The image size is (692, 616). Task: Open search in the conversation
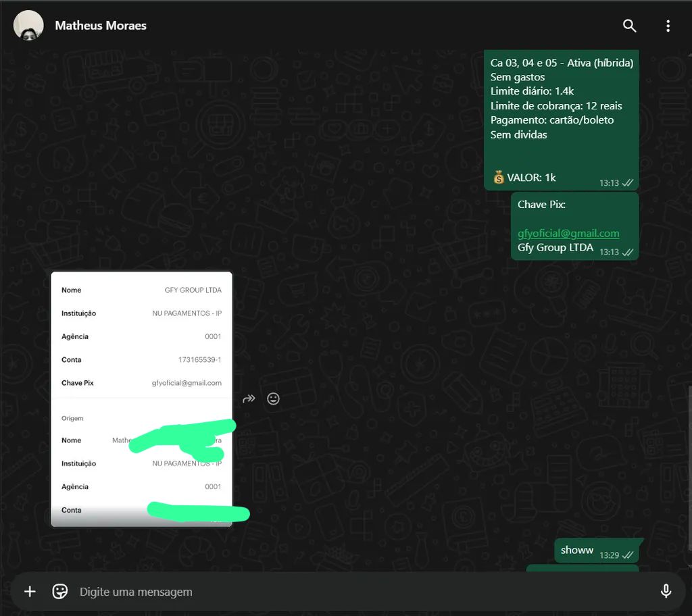point(629,26)
